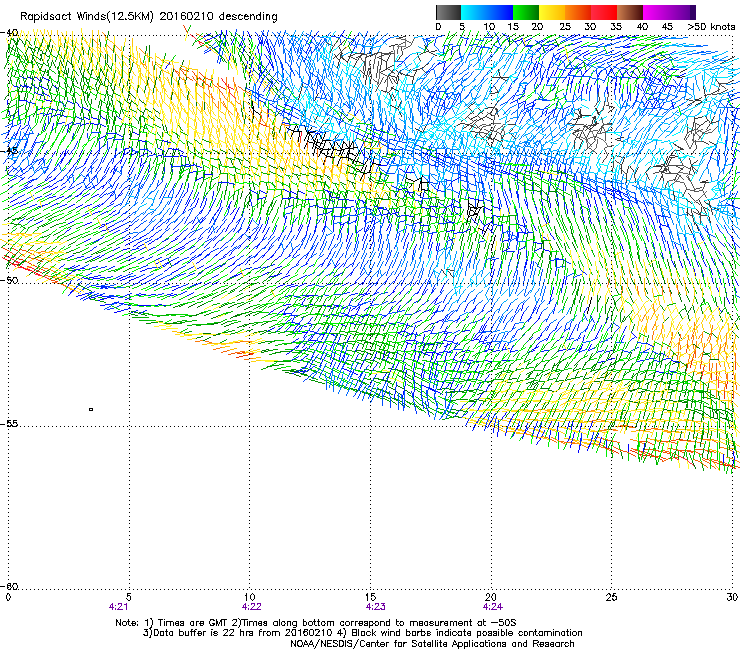This screenshot has width=740, height=650.
Task: Click the purple '4:24' time label
Action: pos(493,607)
